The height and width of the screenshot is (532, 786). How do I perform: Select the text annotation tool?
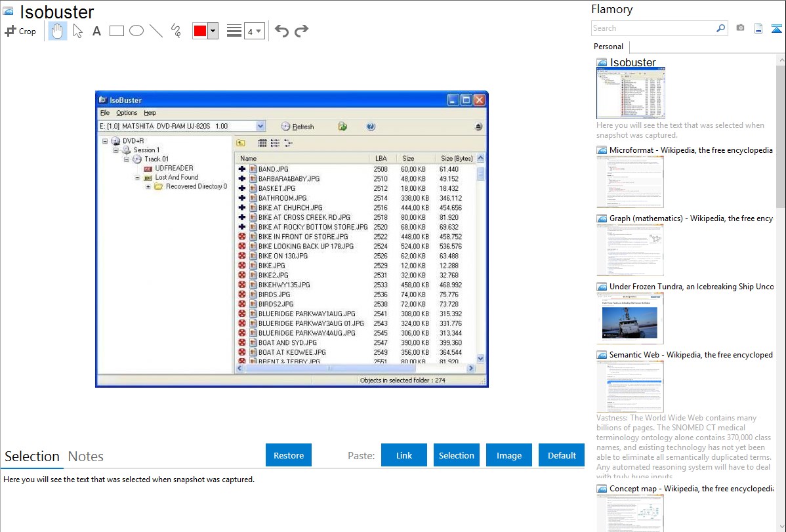[96, 31]
